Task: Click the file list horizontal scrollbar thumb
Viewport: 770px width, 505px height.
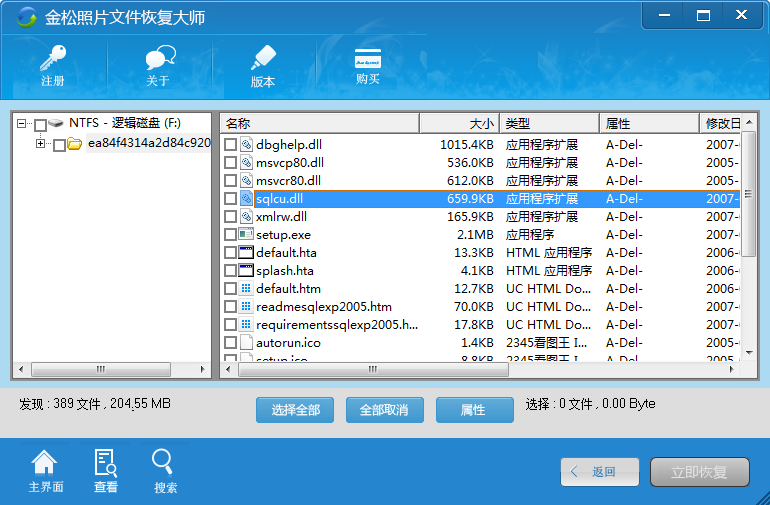Action: (373, 369)
